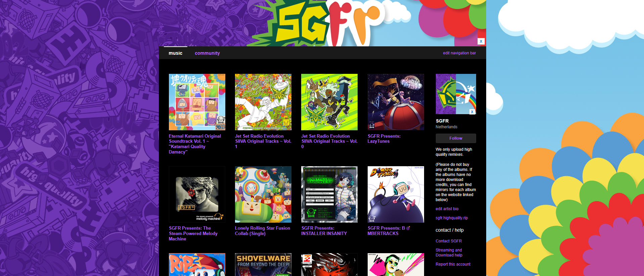Image resolution: width=644 pixels, height=276 pixels.
Task: Click Report this account link
Action: [453, 264]
